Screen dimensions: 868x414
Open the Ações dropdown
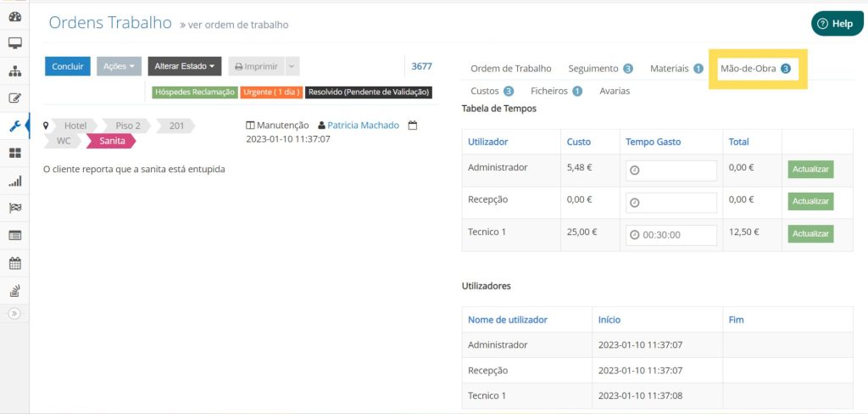click(x=119, y=66)
